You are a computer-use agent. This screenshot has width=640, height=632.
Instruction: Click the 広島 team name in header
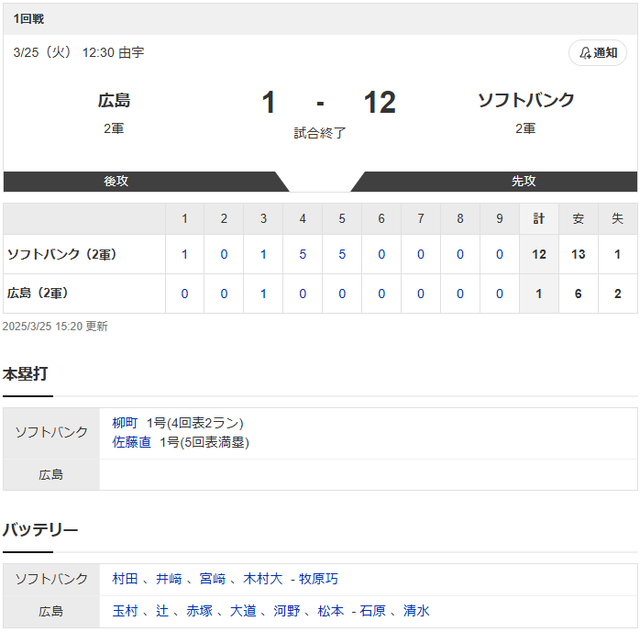click(x=114, y=100)
